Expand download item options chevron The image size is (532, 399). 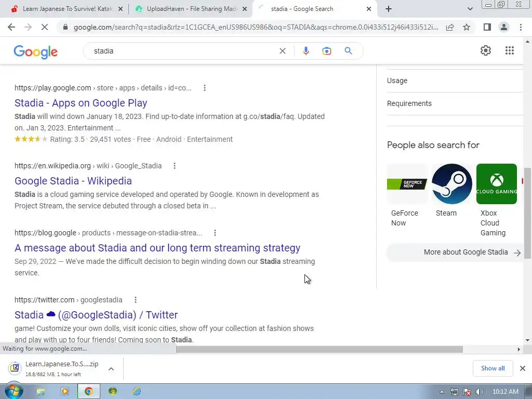(111, 369)
